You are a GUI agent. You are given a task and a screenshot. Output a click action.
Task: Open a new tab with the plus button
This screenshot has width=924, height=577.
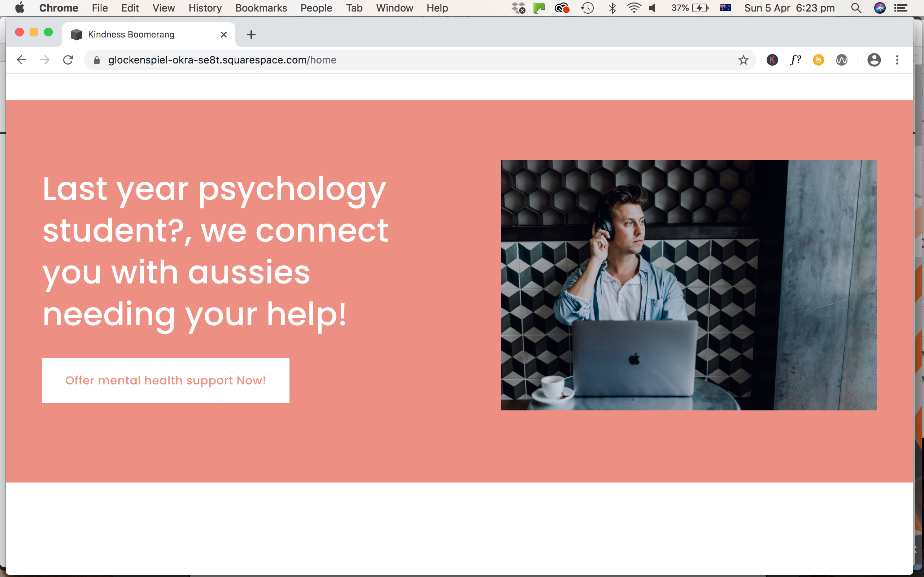click(251, 34)
